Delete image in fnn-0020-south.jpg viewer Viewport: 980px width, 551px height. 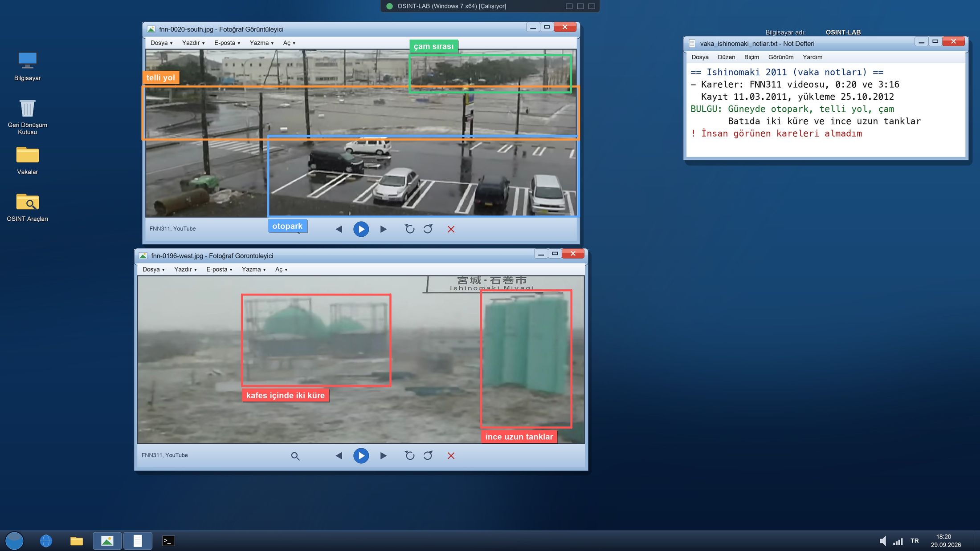click(451, 229)
